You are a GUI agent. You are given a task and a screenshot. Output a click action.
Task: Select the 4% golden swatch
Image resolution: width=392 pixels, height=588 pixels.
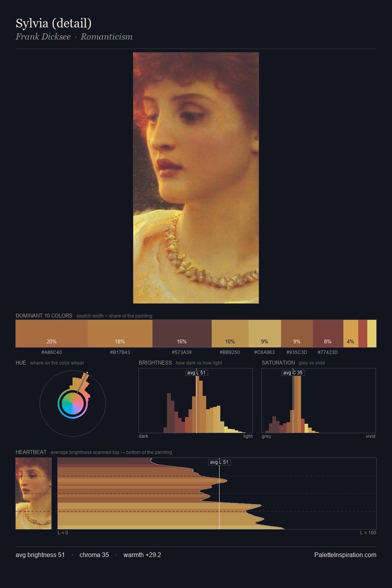(351, 334)
